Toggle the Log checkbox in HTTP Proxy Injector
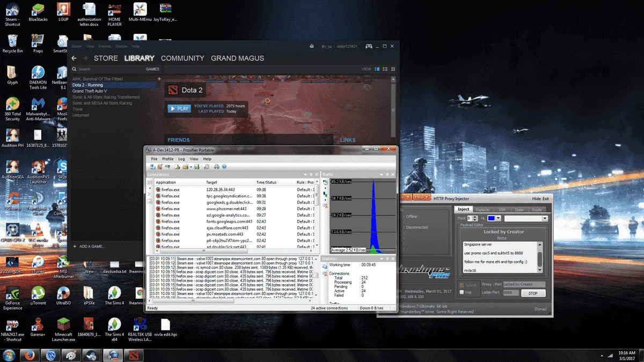Viewport: 644px width, 362px height. pyautogui.click(x=462, y=292)
